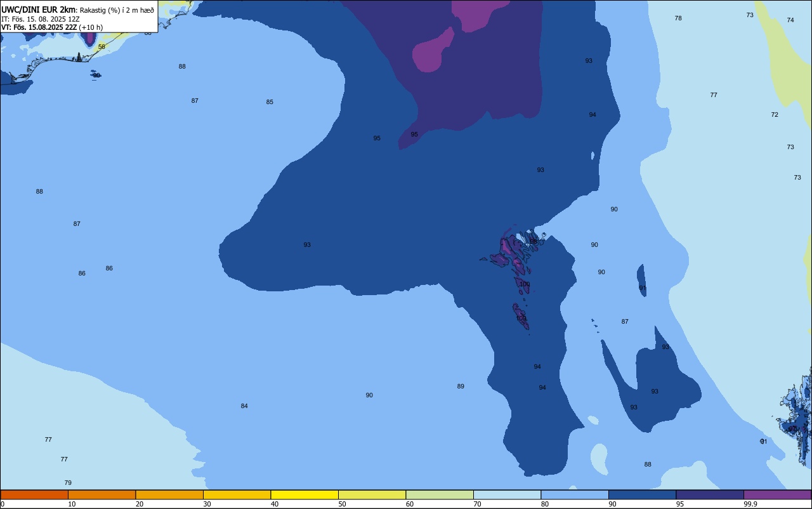Click the 0–10 dark orange legend swatch
This screenshot has width=812, height=509.
click(x=34, y=494)
